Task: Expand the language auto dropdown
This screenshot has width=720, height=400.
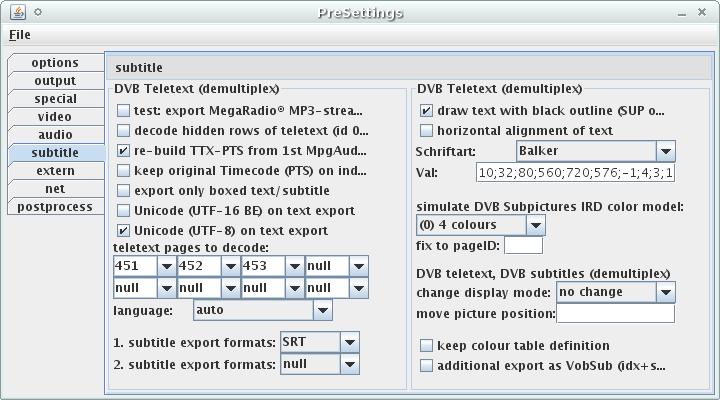Action: point(322,311)
